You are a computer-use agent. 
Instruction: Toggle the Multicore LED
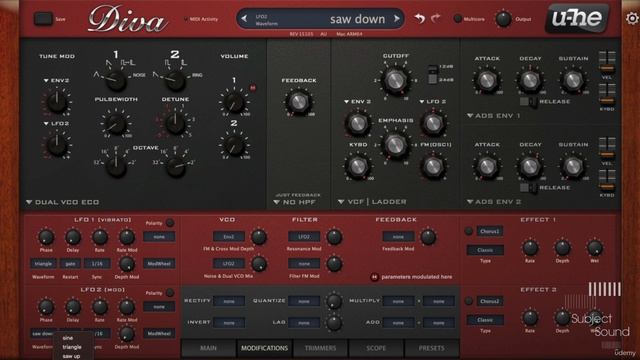(458, 19)
